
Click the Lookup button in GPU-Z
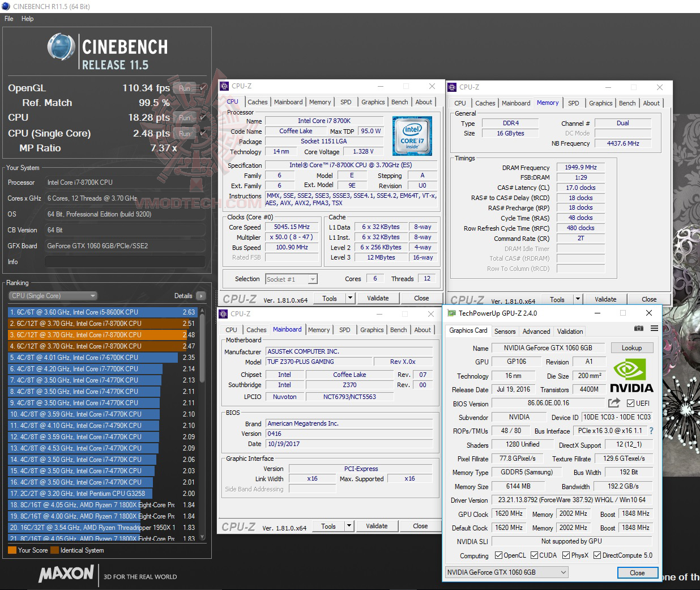click(631, 347)
